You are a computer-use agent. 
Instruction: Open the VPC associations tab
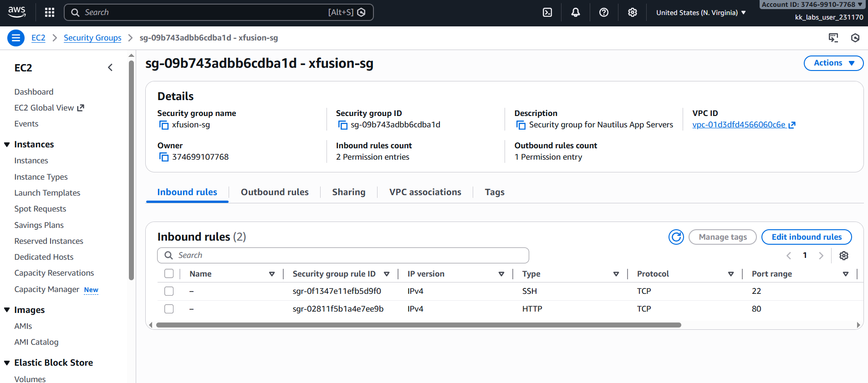[425, 192]
